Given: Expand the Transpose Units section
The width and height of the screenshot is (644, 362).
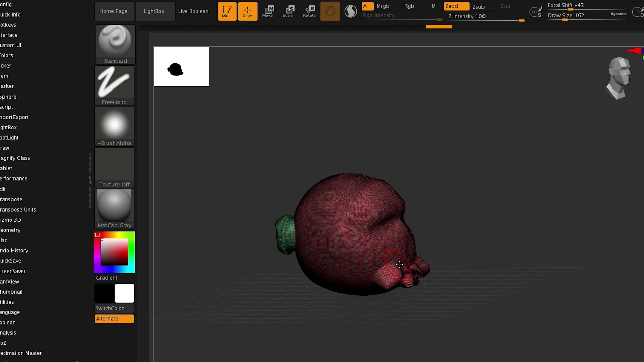Looking at the screenshot, I should coord(18,210).
